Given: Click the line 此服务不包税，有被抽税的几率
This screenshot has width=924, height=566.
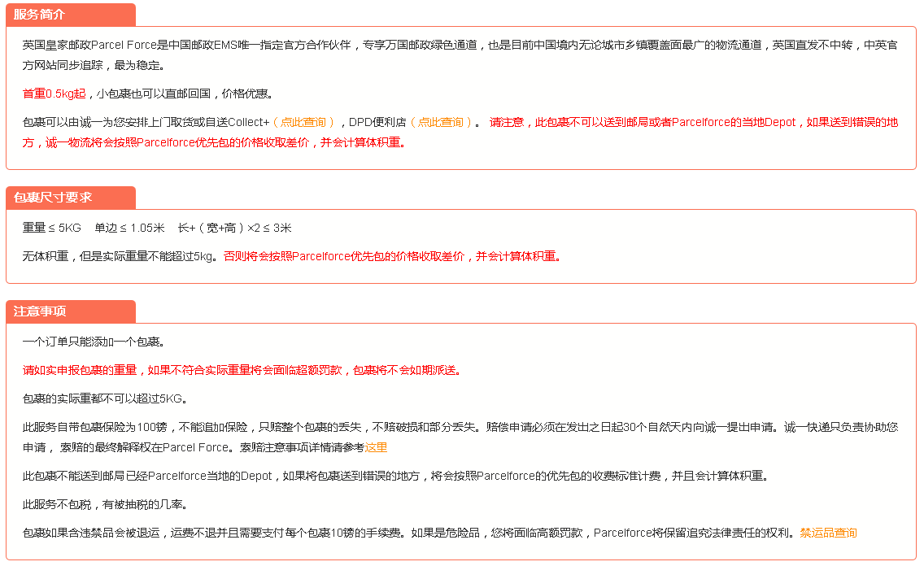Looking at the screenshot, I should coord(105,505).
